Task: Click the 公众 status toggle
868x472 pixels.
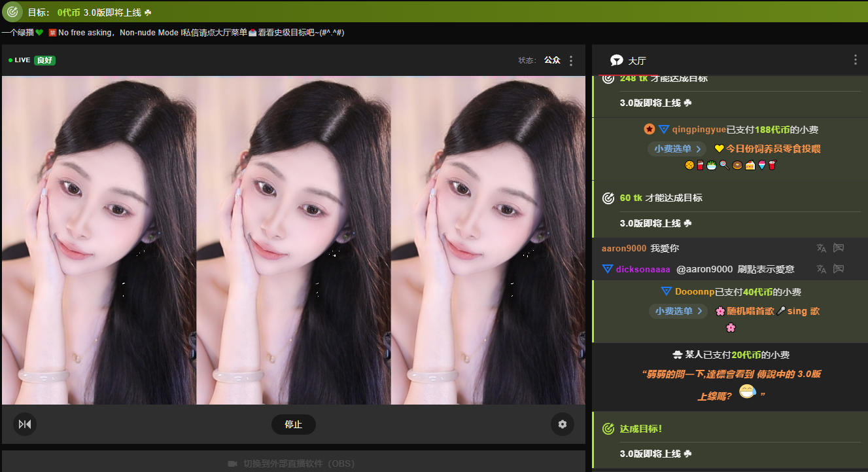Action: (x=552, y=60)
